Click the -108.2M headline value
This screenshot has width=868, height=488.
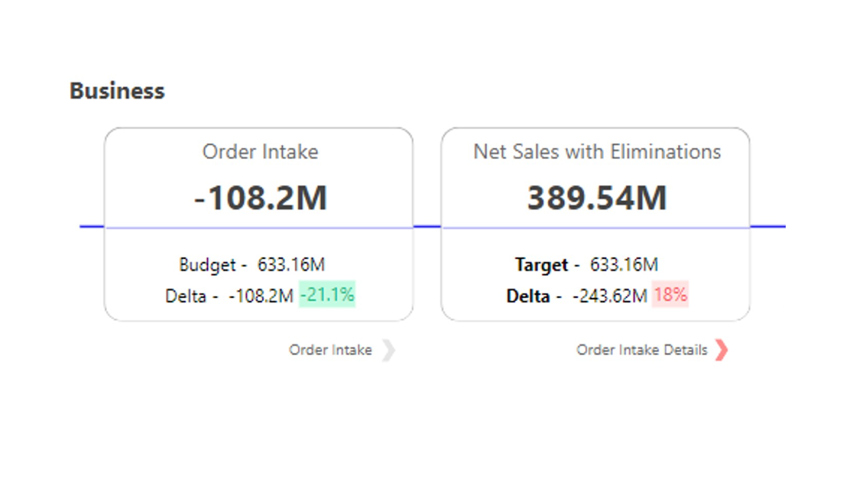[x=260, y=198]
